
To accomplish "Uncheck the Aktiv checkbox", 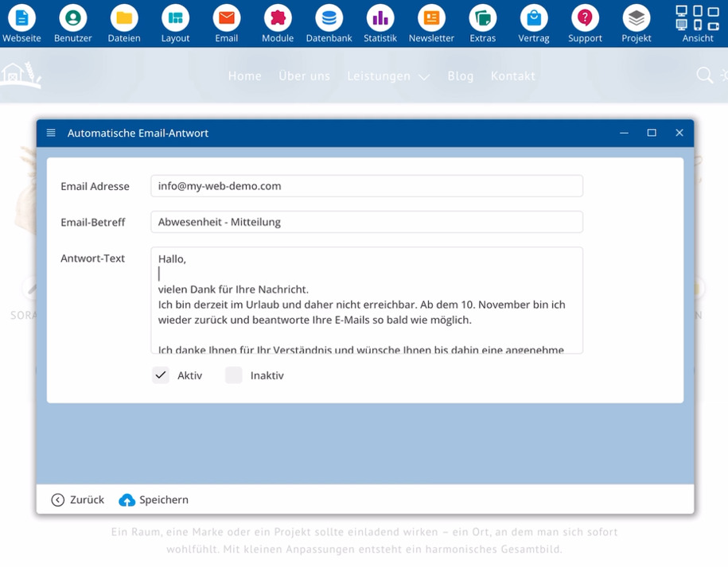I will click(x=161, y=375).
